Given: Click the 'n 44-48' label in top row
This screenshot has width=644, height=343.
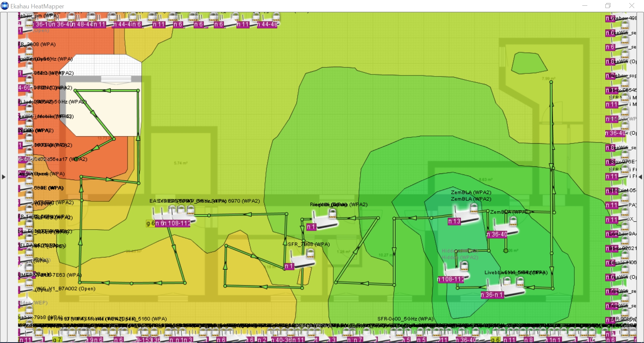Looking at the screenshot, I should click(267, 24).
